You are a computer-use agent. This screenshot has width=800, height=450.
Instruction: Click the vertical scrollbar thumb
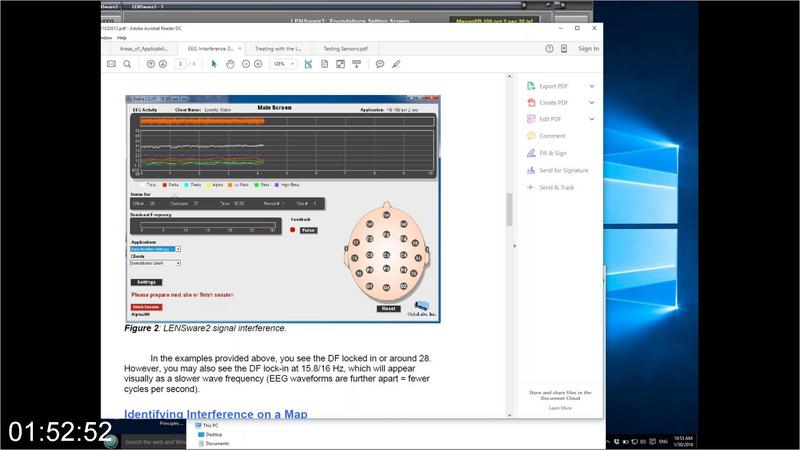click(x=509, y=209)
